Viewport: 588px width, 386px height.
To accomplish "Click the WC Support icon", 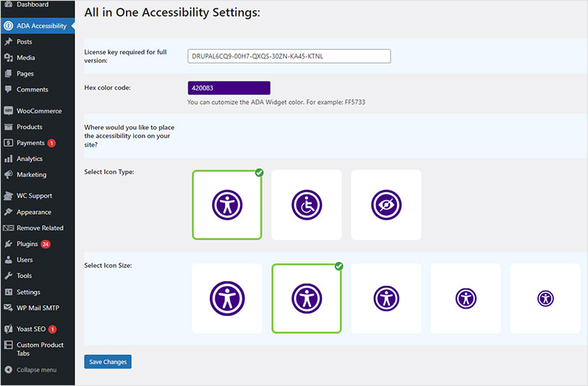I will 8,196.
